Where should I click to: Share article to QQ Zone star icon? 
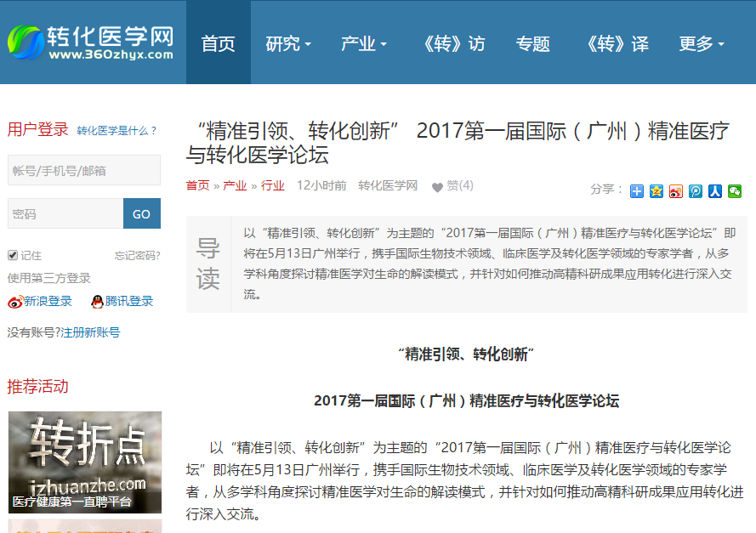click(x=657, y=191)
